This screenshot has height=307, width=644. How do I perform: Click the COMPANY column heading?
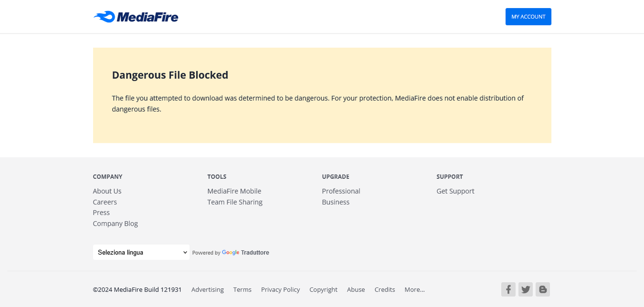click(x=108, y=177)
